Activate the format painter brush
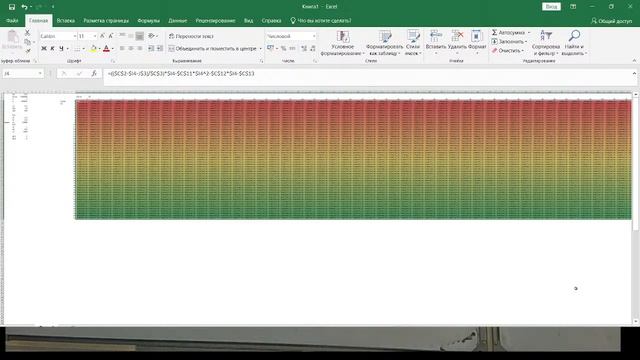 coord(28,51)
